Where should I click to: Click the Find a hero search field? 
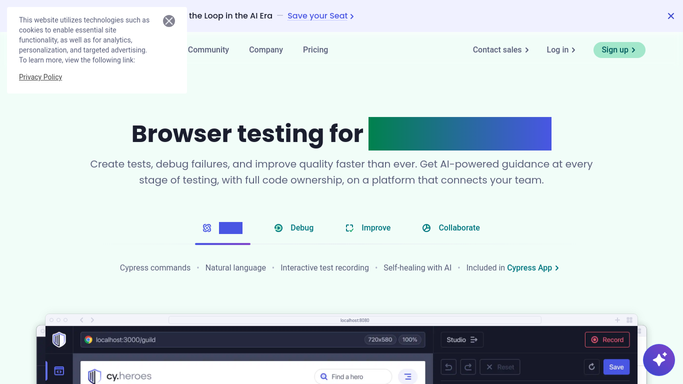pos(353,377)
